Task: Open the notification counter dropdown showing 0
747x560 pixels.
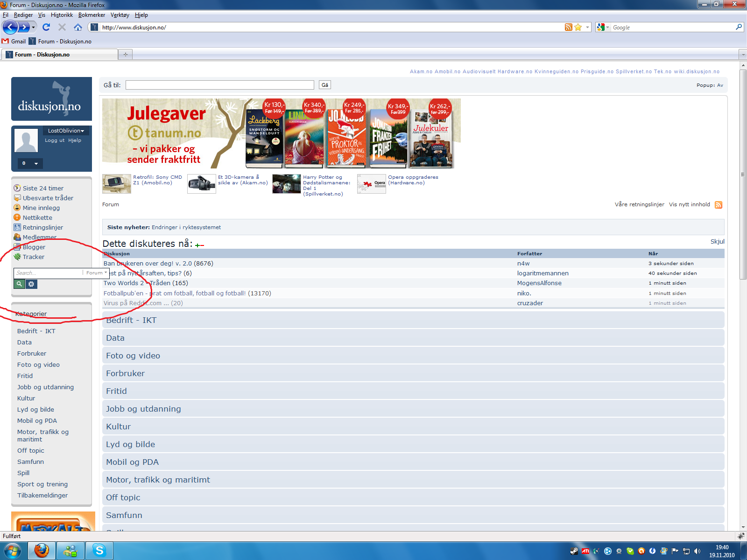Action: tap(30, 163)
